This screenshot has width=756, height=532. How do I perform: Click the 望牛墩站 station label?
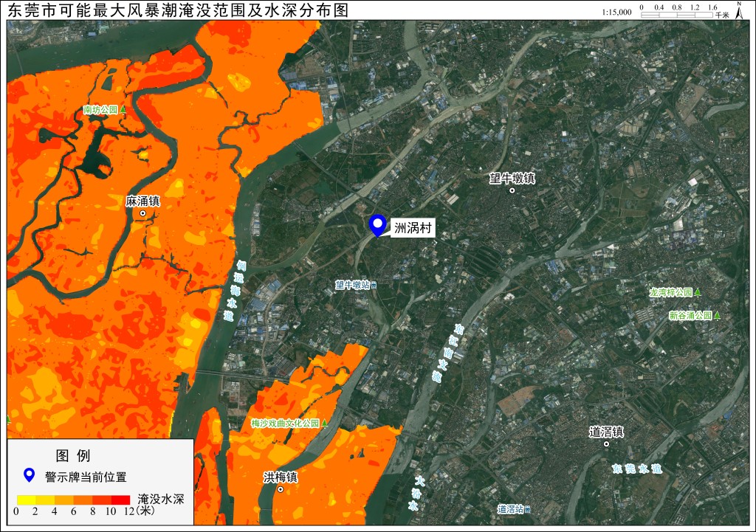(352, 286)
